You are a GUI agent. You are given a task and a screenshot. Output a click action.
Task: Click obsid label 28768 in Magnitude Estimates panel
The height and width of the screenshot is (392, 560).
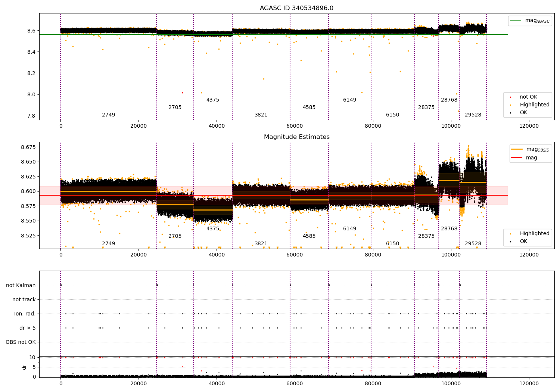click(x=449, y=229)
